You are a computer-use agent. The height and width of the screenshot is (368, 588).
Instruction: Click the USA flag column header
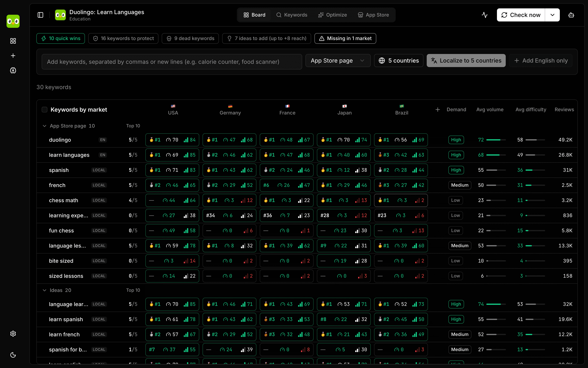[x=173, y=110]
